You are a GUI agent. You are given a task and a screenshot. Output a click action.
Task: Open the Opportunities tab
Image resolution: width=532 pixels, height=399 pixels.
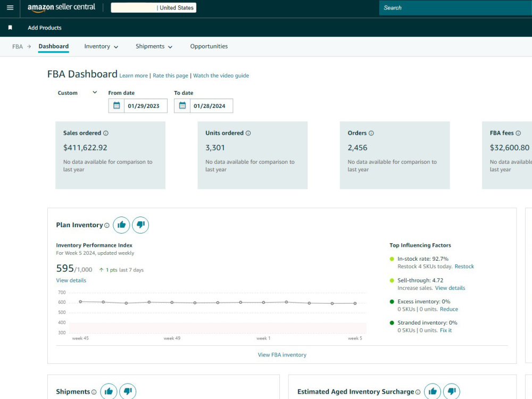click(x=209, y=46)
